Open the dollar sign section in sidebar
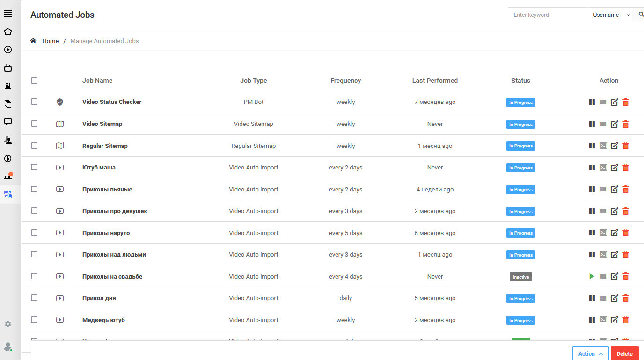644x360 pixels. 8,158
